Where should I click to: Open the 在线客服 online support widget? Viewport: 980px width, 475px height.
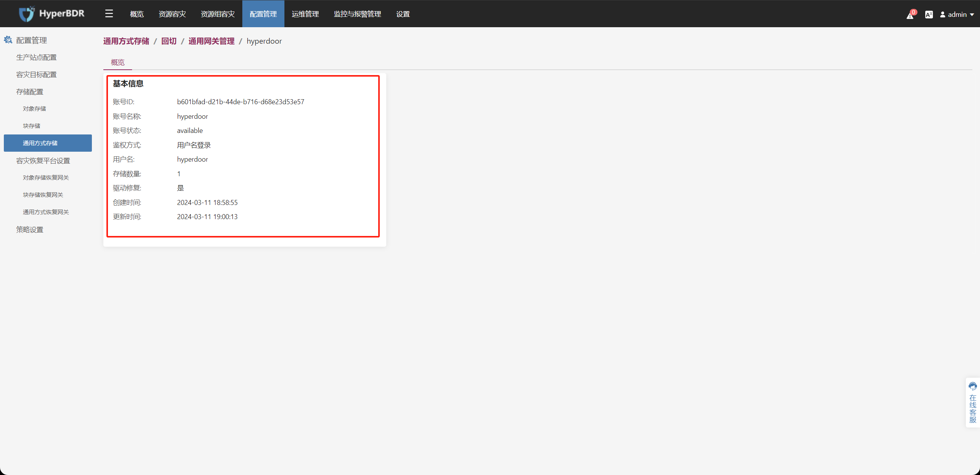973,403
